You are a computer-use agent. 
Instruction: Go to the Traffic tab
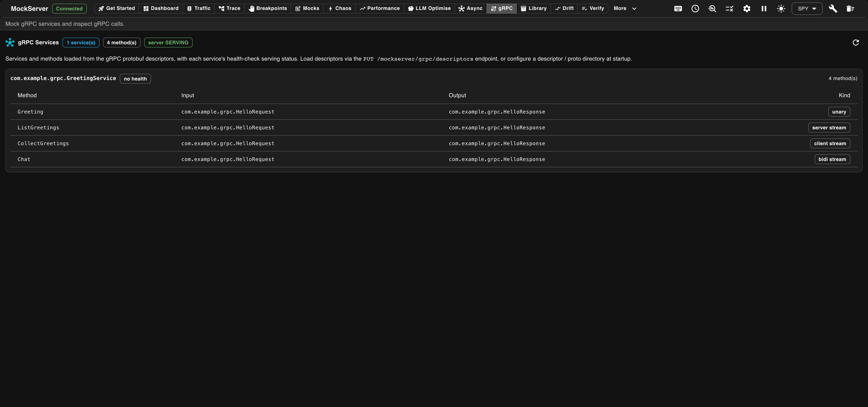198,8
